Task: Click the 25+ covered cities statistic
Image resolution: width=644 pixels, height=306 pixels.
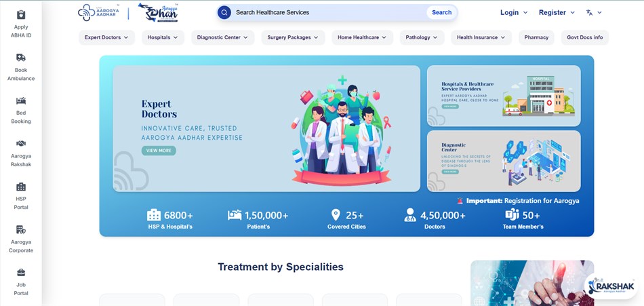Action: (x=355, y=215)
